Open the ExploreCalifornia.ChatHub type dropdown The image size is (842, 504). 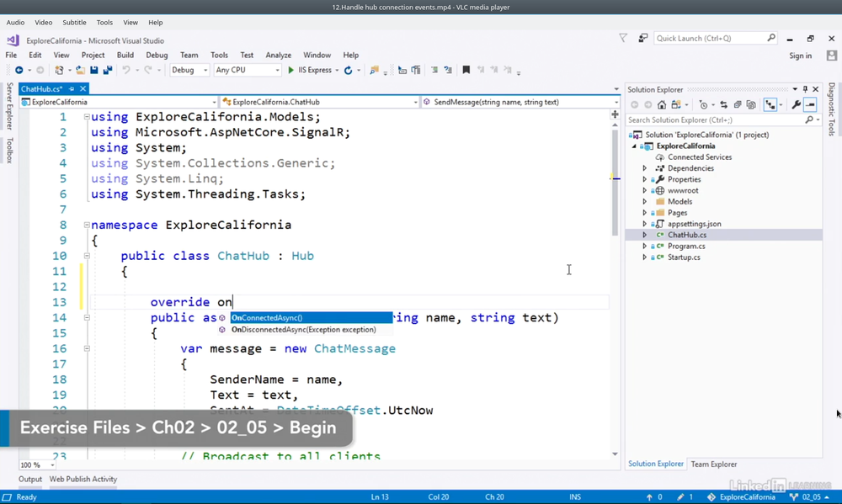[x=320, y=102]
